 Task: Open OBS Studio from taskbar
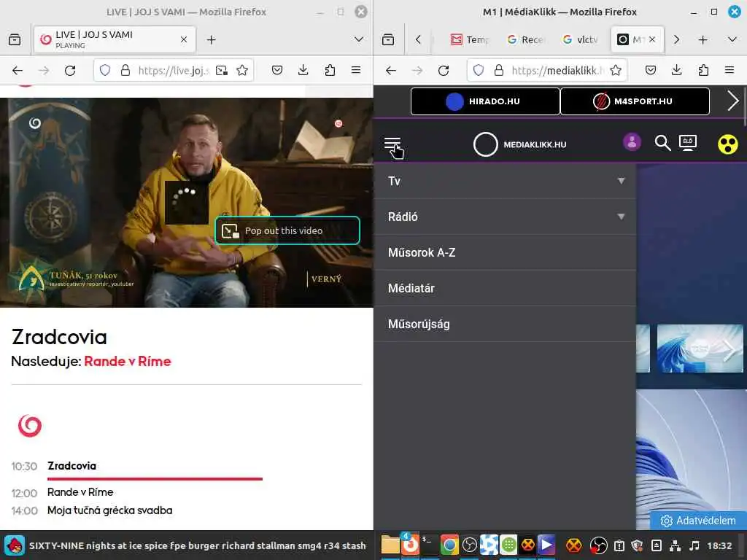pyautogui.click(x=469, y=545)
